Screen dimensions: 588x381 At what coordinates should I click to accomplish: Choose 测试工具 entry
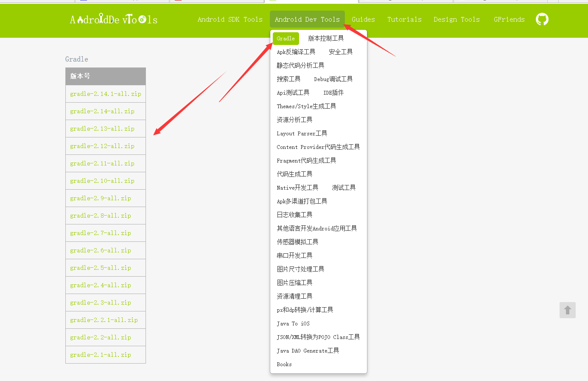point(344,188)
